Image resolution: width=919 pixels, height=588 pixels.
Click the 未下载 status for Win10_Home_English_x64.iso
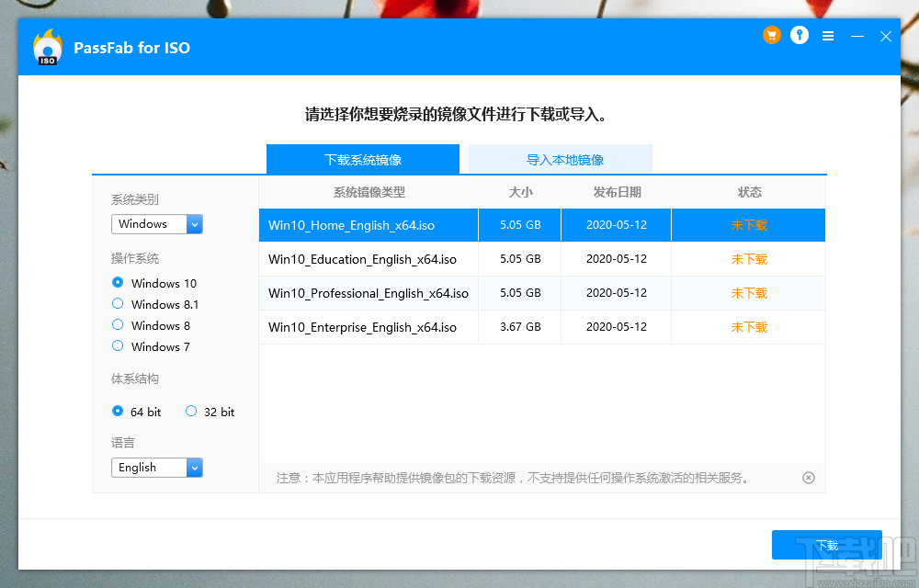747,224
